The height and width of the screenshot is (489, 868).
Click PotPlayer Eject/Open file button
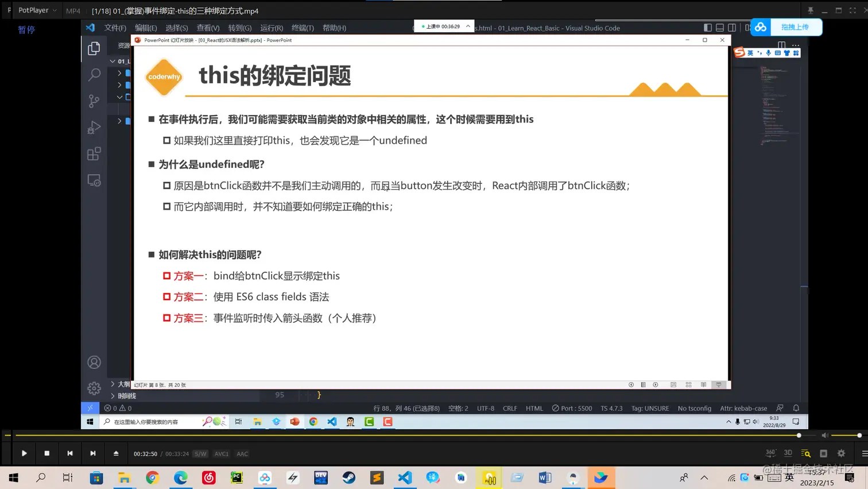[116, 453]
